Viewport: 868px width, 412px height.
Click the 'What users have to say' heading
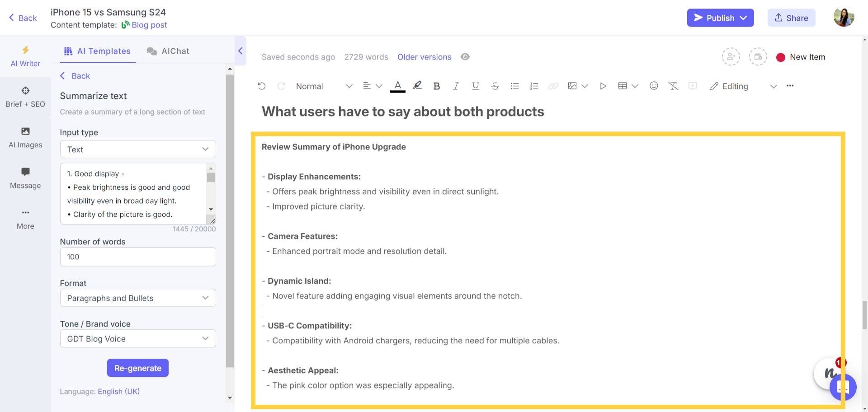(x=403, y=112)
